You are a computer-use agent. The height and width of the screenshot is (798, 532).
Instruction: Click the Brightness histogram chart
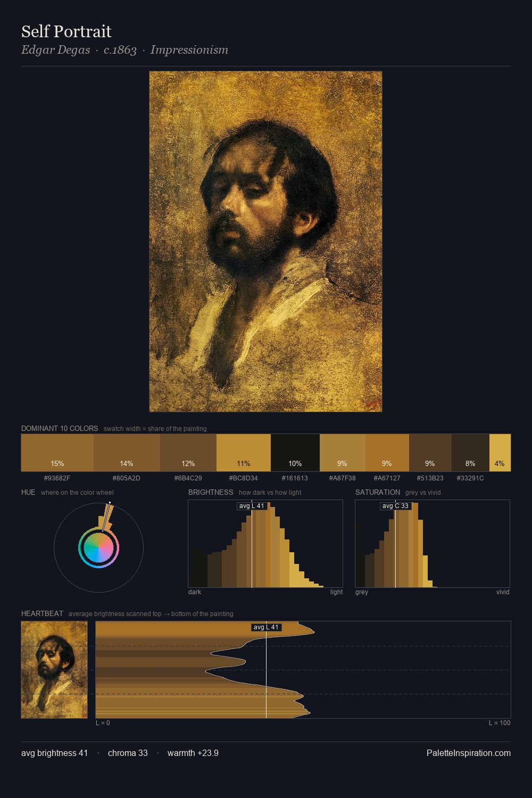[265, 544]
